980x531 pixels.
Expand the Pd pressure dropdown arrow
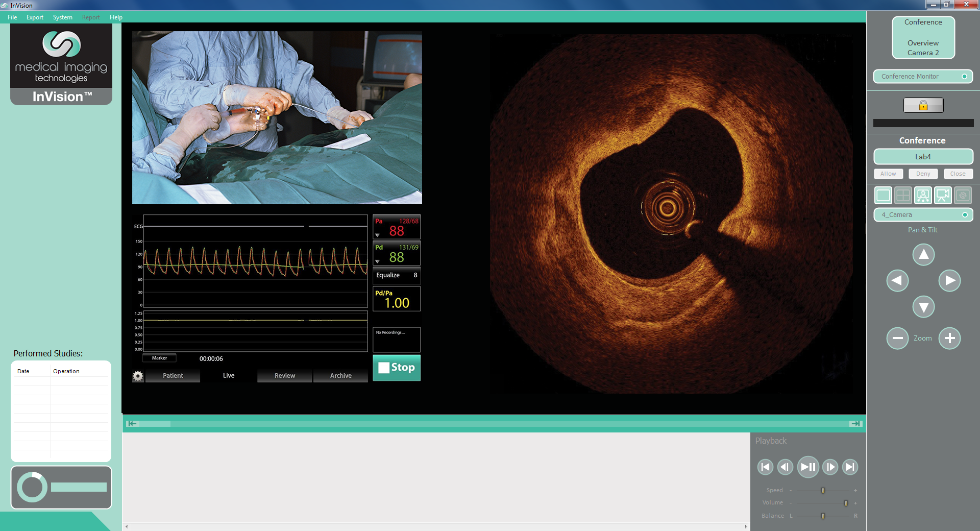coord(377,261)
